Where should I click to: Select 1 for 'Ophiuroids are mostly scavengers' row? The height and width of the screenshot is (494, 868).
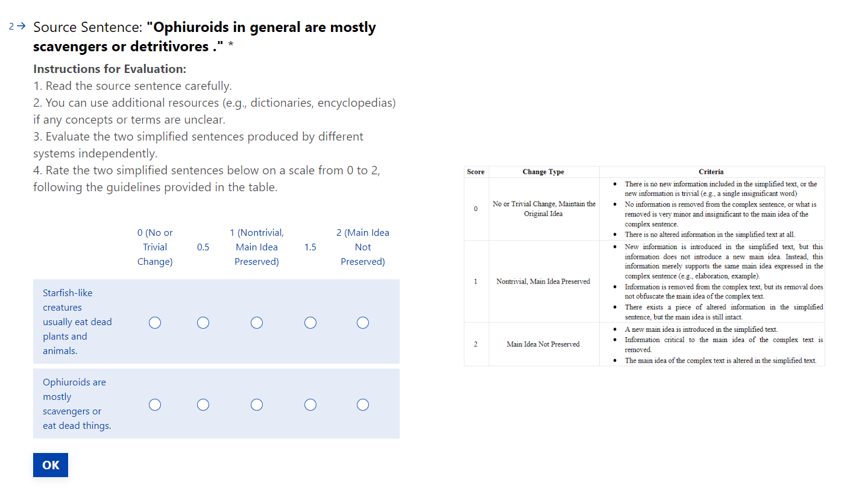257,405
